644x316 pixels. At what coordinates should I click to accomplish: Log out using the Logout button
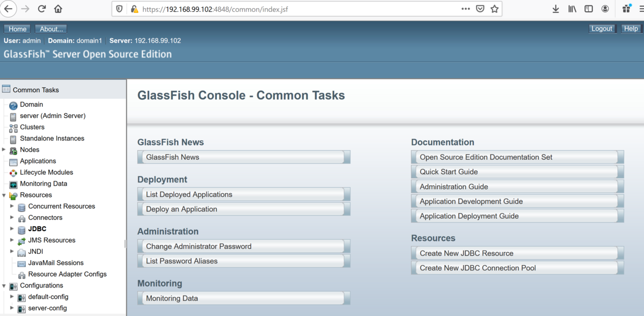[602, 28]
